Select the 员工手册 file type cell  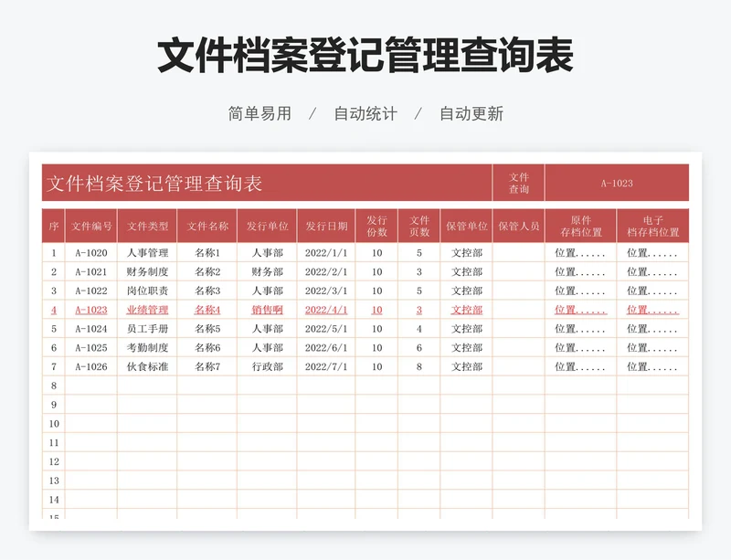coord(147,329)
